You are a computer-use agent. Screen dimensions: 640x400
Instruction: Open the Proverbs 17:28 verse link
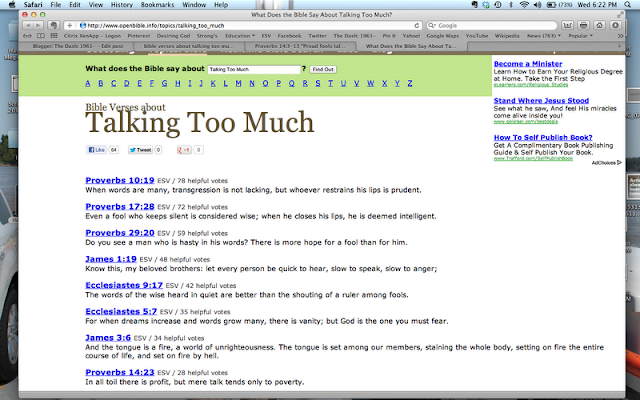pyautogui.click(x=120, y=207)
